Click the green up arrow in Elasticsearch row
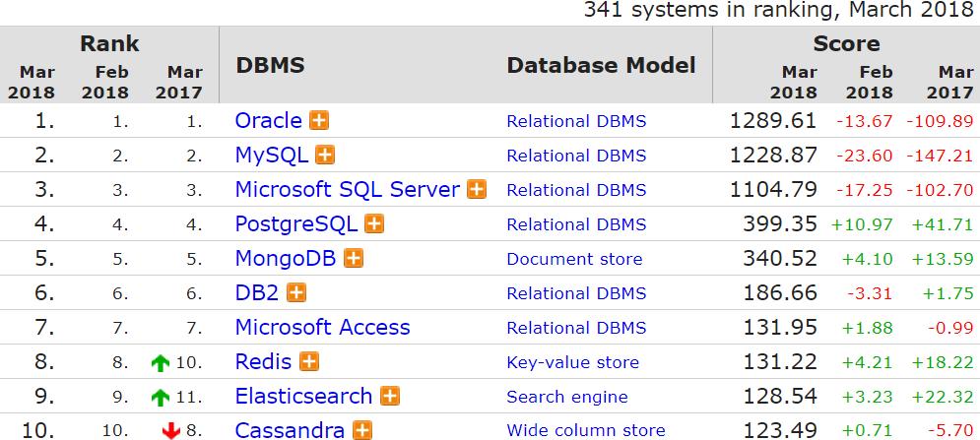This screenshot has height=440, width=980. 161,397
